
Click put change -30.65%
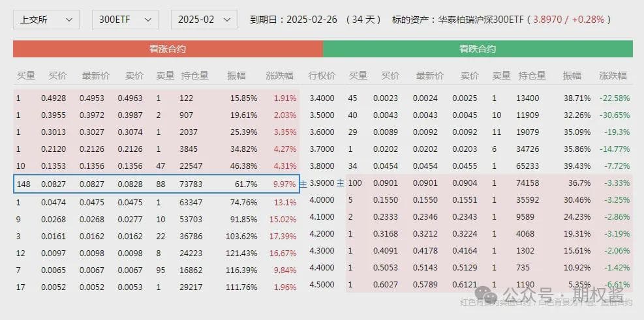click(x=615, y=115)
